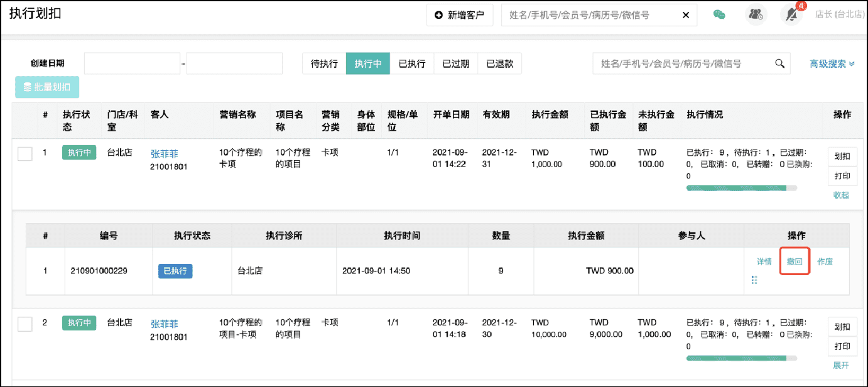Click the 撤回 withdraw link
Screen dimensions: 868x387
[795, 261]
